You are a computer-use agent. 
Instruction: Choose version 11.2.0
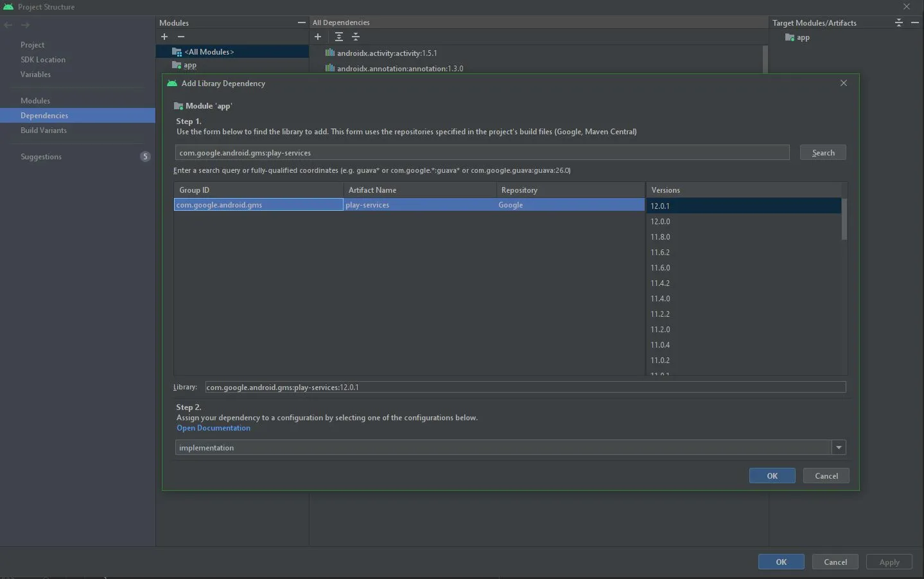click(x=744, y=330)
